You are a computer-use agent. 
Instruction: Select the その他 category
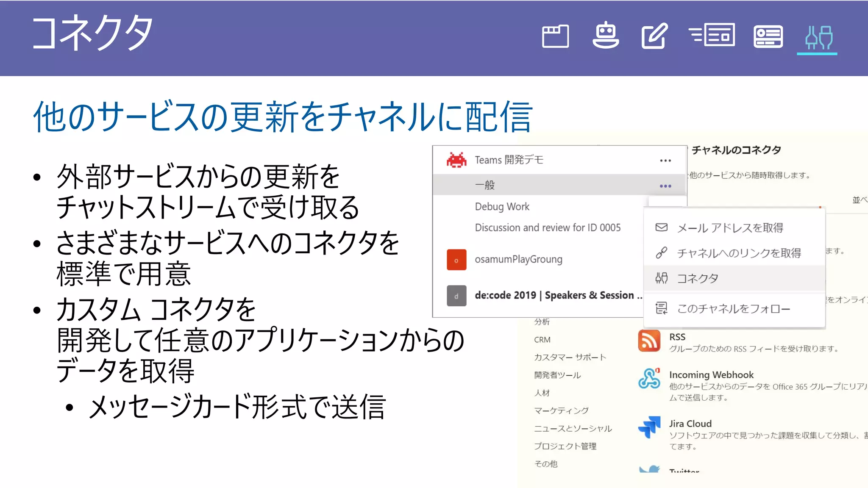click(x=546, y=464)
